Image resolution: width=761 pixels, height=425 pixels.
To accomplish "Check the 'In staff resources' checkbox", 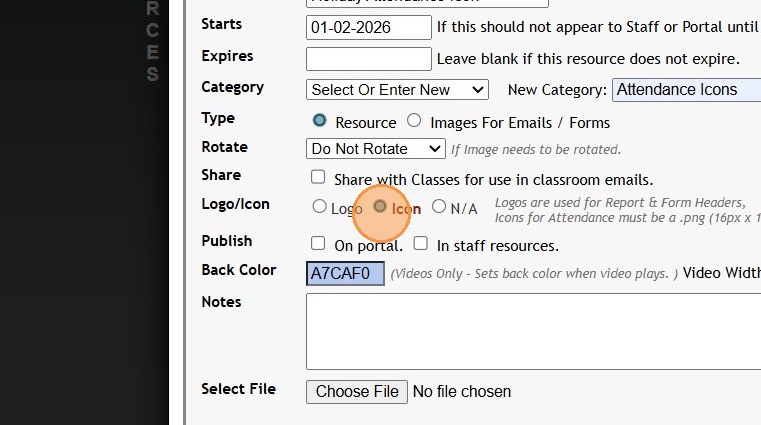I will pos(421,243).
